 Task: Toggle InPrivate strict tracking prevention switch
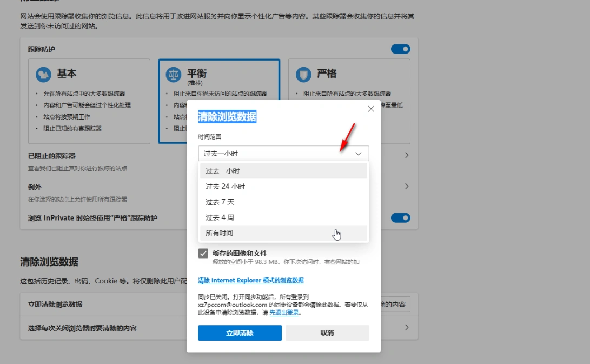point(400,218)
